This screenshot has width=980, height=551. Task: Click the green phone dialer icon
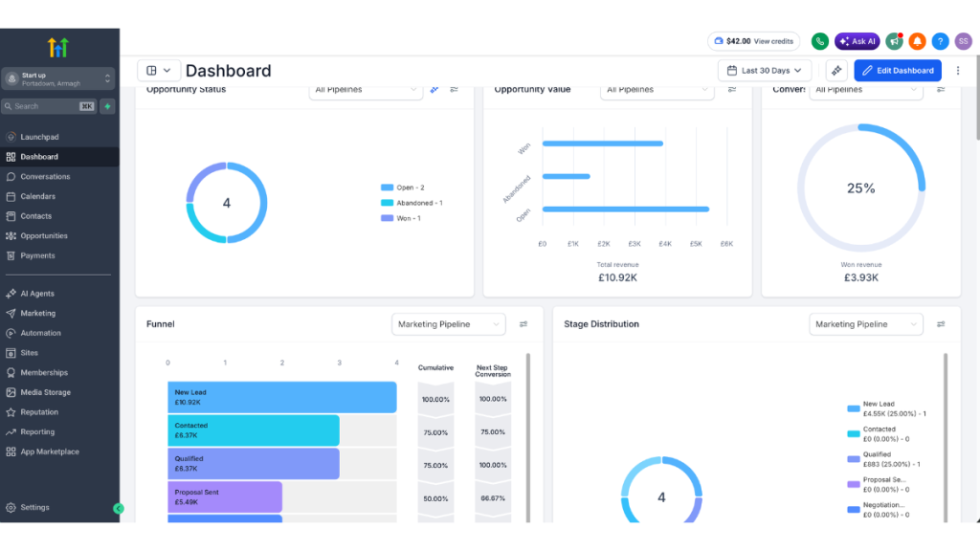[x=819, y=41]
